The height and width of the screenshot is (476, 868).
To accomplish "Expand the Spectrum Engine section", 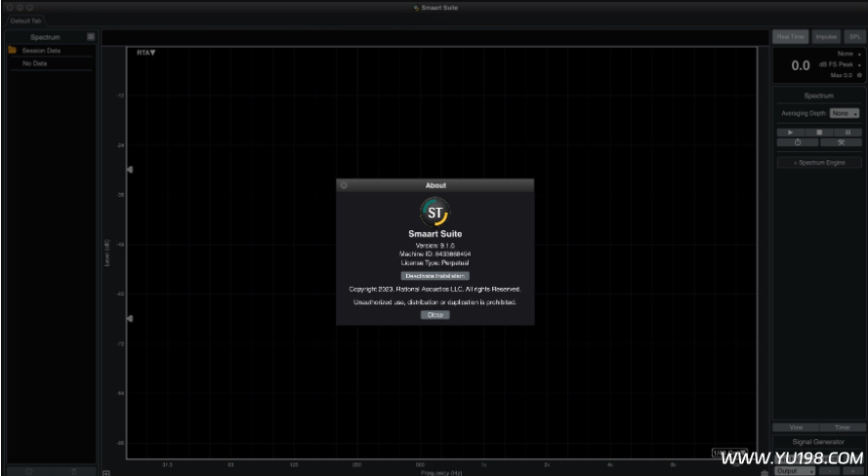I will pyautogui.click(x=819, y=163).
